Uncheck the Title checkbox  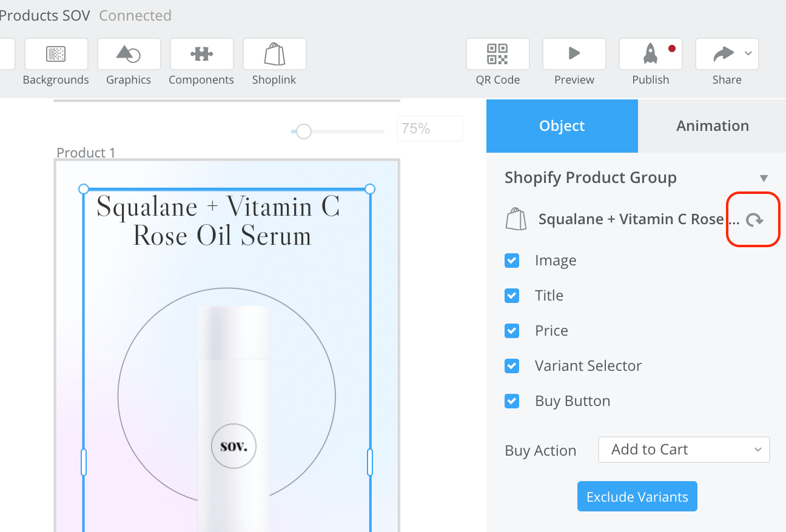512,296
